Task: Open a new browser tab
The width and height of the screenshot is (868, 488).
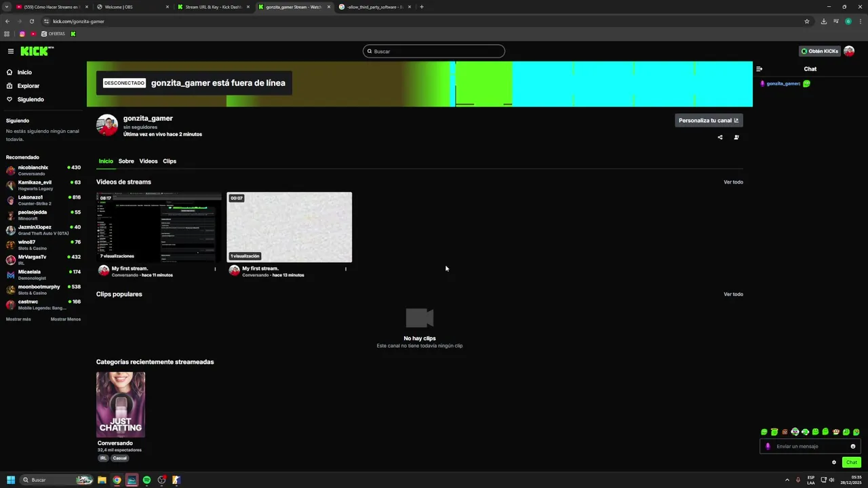Action: pyautogui.click(x=422, y=7)
